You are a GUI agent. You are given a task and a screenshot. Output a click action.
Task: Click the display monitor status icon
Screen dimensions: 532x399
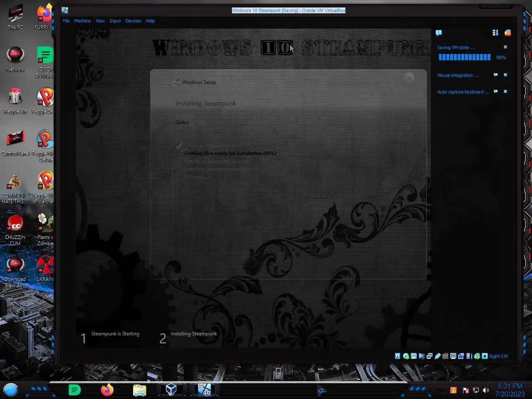tap(453, 356)
